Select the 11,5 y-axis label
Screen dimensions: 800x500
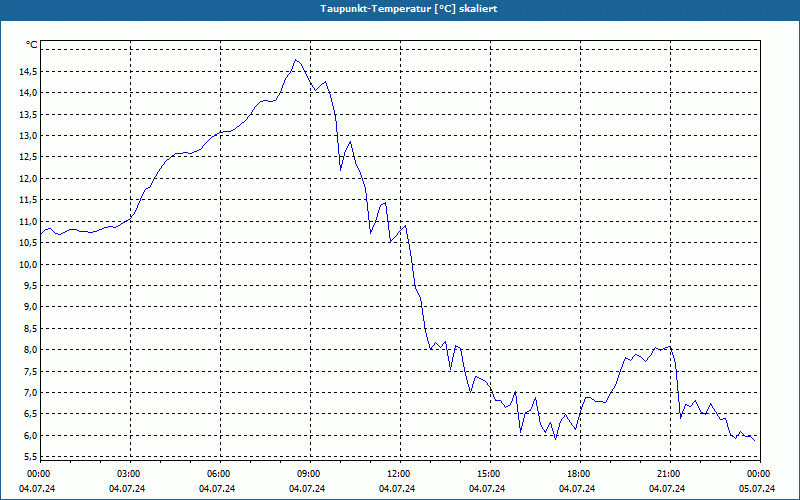pyautogui.click(x=28, y=200)
